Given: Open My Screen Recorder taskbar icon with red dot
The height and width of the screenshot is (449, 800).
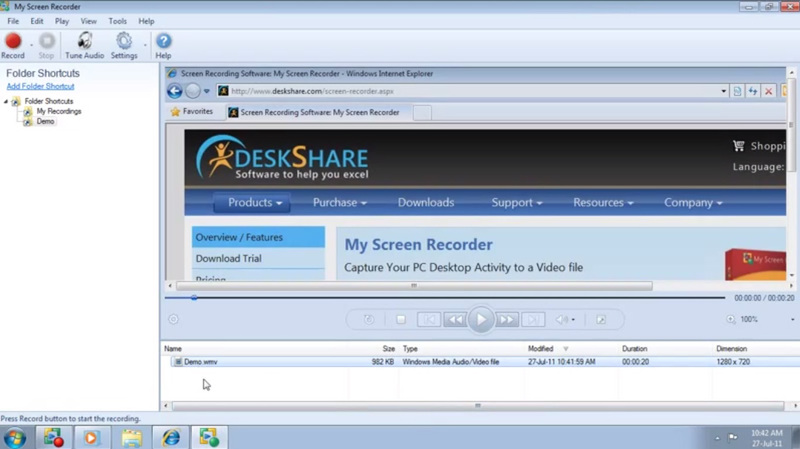Looking at the screenshot, I should (53, 438).
